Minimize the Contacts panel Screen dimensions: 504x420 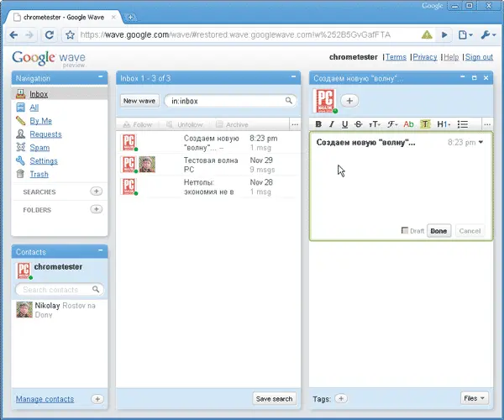[x=101, y=250]
